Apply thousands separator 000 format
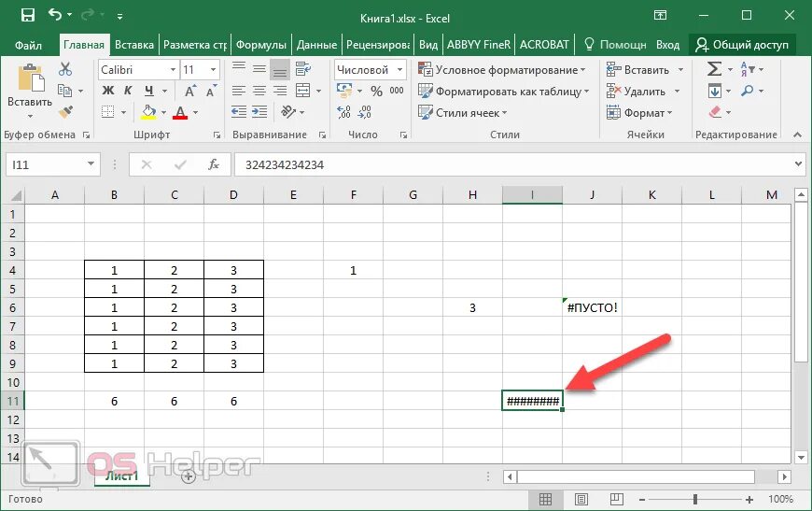The height and width of the screenshot is (511, 812). click(x=397, y=91)
